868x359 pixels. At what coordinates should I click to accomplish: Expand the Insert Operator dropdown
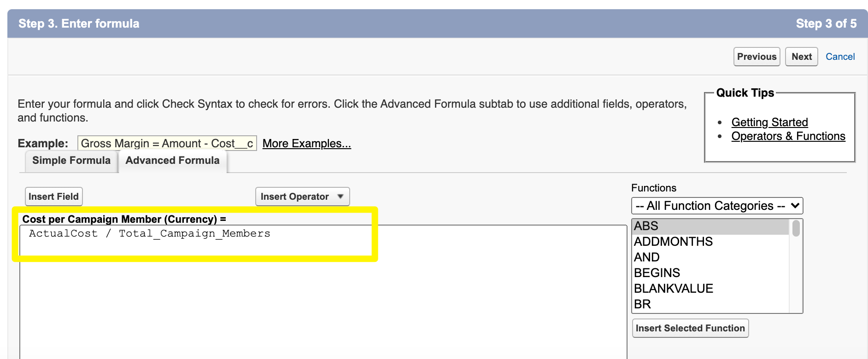pos(302,197)
